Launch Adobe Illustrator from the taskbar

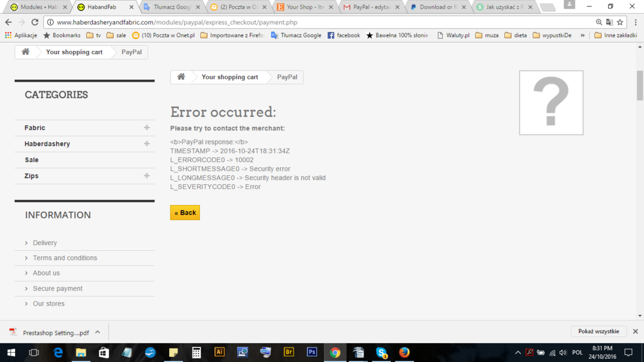(x=219, y=353)
